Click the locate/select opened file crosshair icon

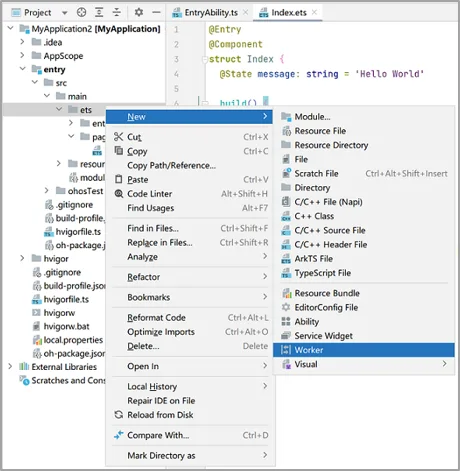pyautogui.click(x=81, y=13)
